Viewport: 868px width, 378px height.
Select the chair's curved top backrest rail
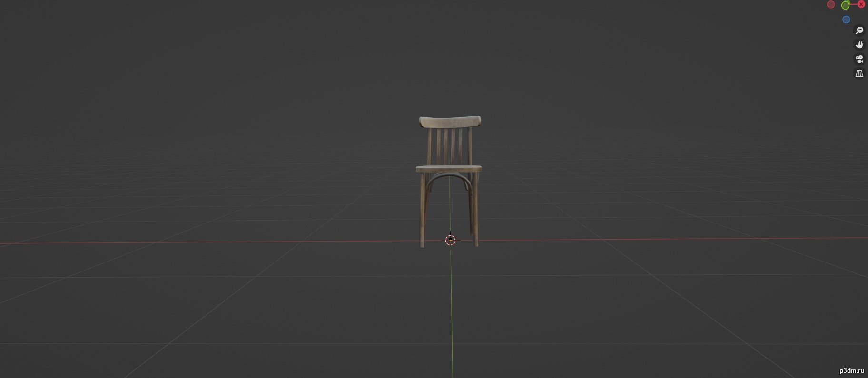[450, 122]
